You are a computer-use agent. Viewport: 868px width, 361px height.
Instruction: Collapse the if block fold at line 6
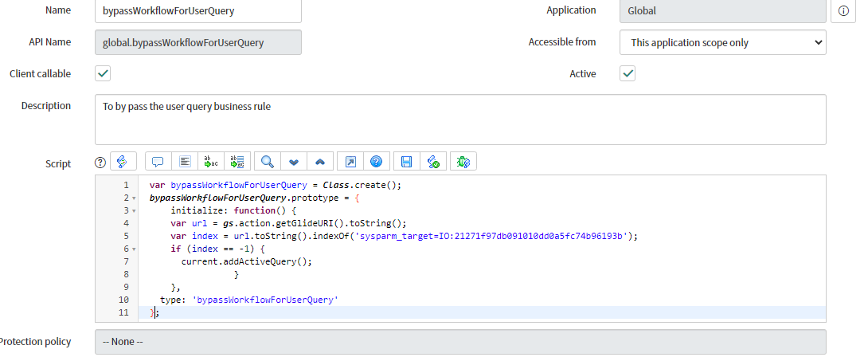[x=134, y=249]
